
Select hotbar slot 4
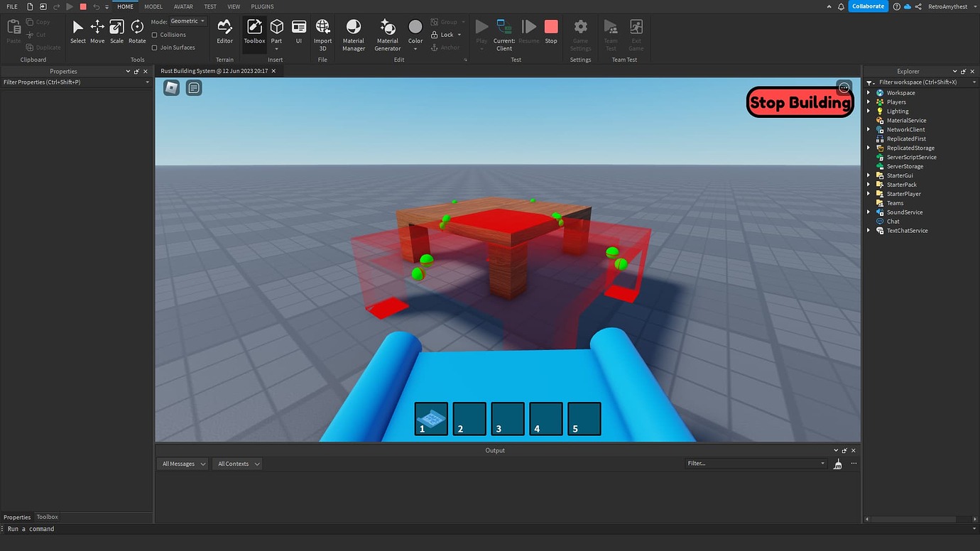[x=546, y=419]
